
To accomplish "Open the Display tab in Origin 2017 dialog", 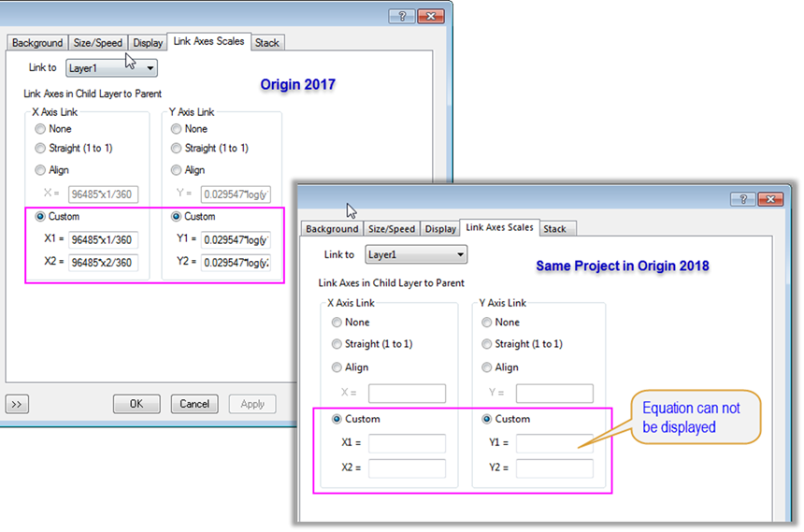I will click(x=148, y=43).
